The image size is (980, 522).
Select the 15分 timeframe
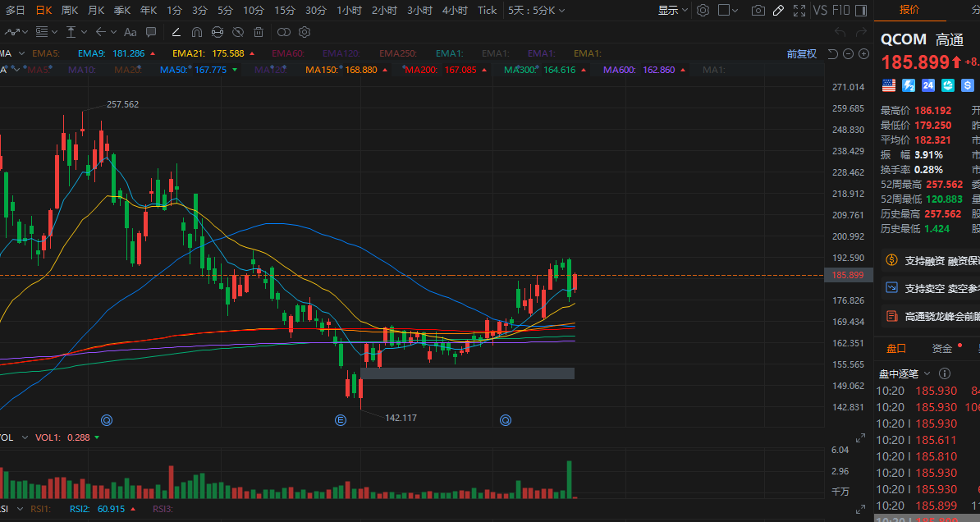[284, 10]
